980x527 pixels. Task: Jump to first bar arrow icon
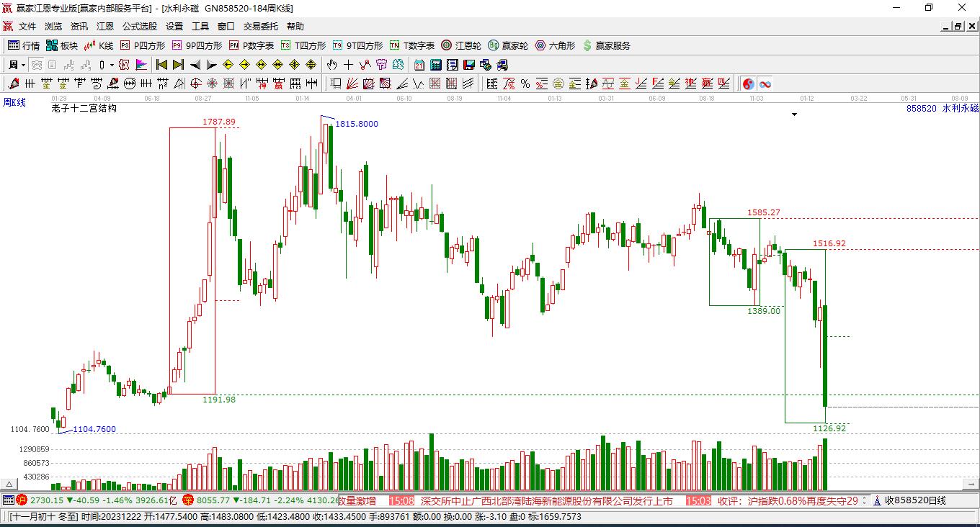[x=162, y=65]
